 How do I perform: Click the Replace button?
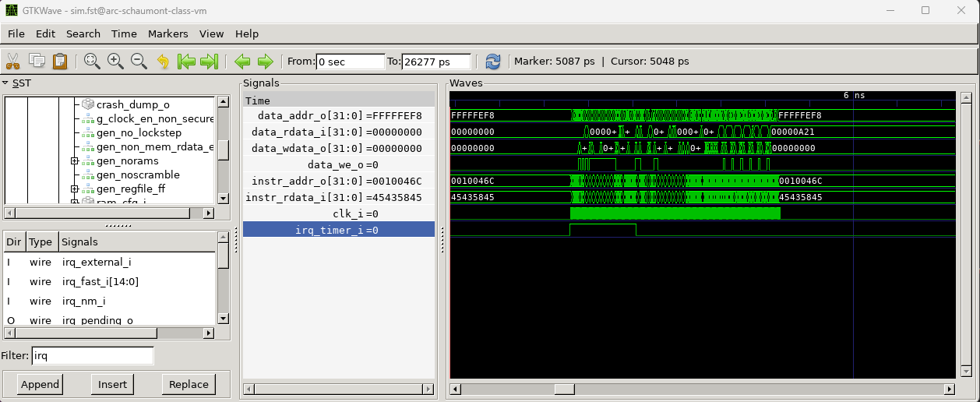pyautogui.click(x=189, y=384)
